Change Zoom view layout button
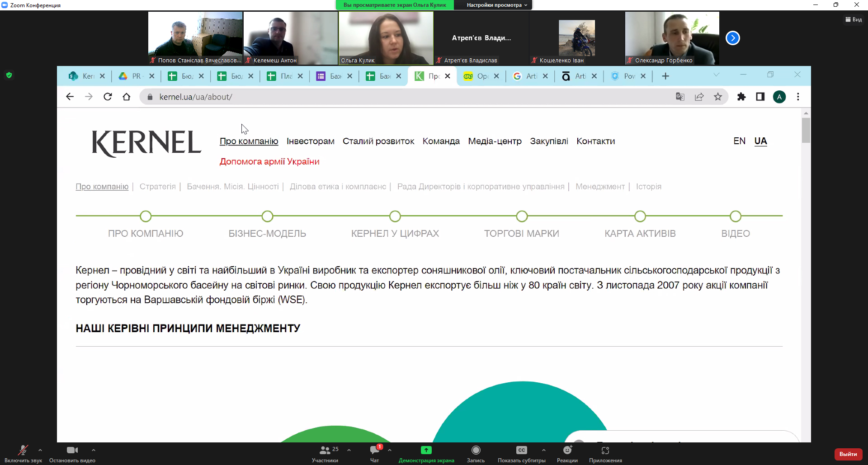 [854, 19]
